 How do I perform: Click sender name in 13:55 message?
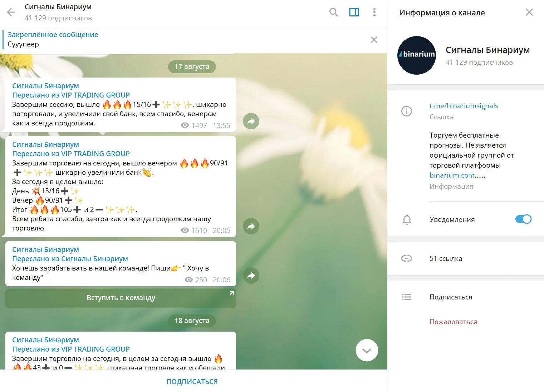coord(45,86)
